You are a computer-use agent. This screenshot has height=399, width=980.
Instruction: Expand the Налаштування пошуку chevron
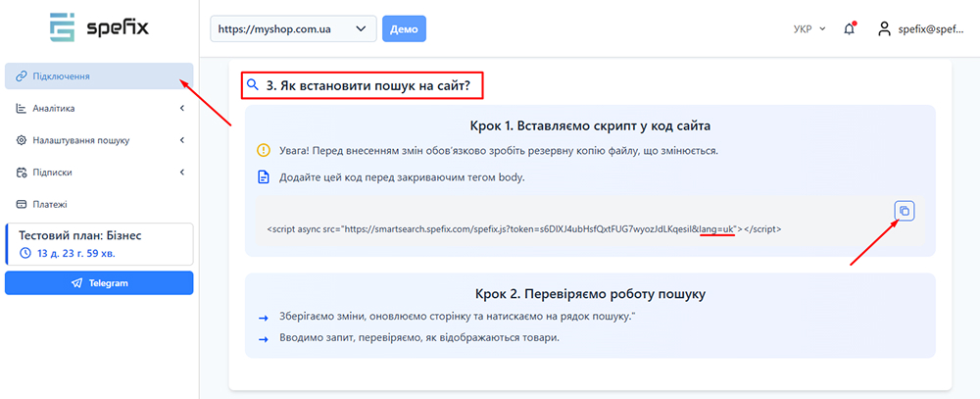182,140
